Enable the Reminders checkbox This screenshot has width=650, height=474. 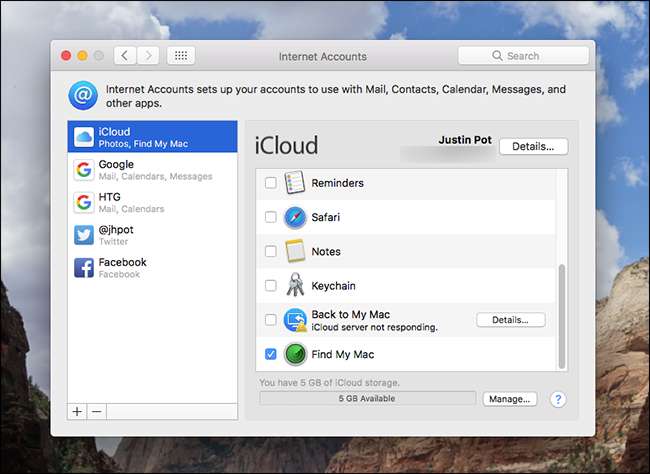[x=270, y=183]
